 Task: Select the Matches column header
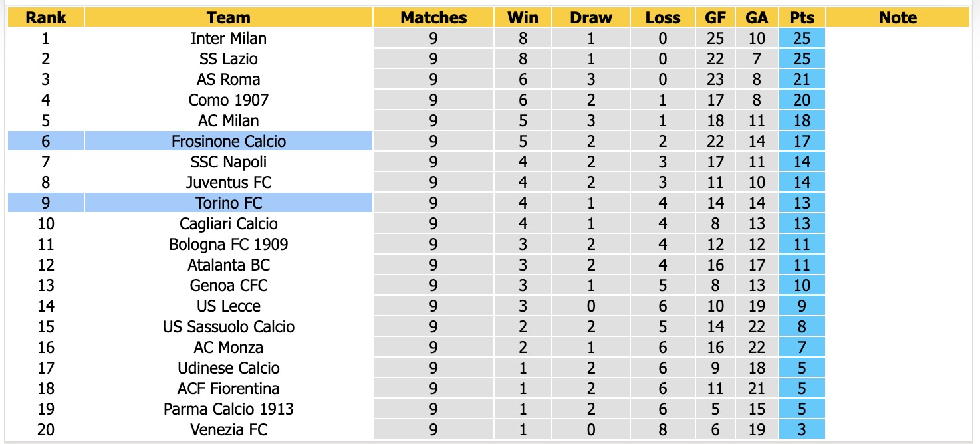pos(433,18)
